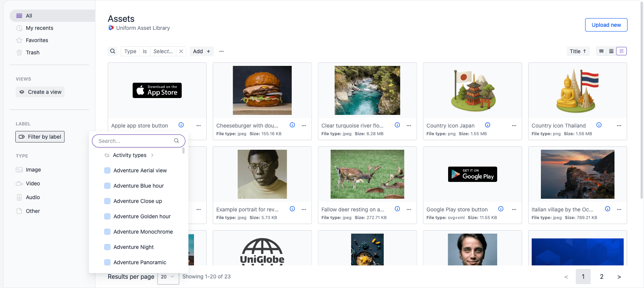
Task: Check the Adventure Golden hour label
Action: pyautogui.click(x=107, y=216)
